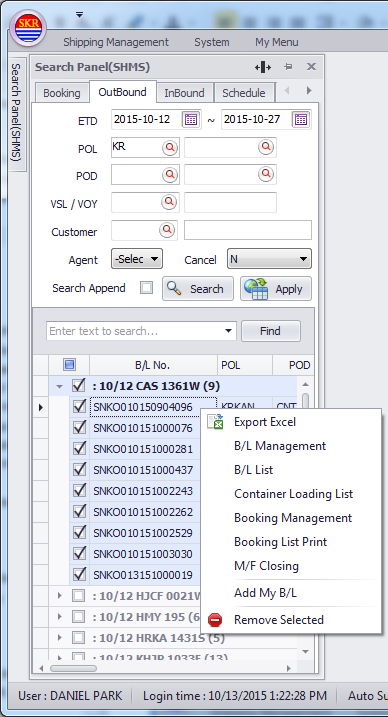Screen dimensions: 388x717
Task: Open the ETD end date calendar
Action: pos(301,120)
